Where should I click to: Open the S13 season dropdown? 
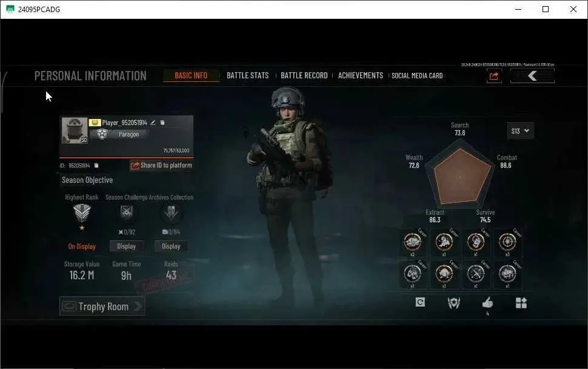pyautogui.click(x=521, y=130)
